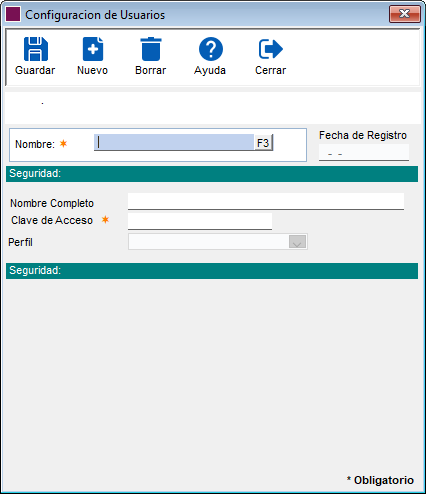Image resolution: width=426 pixels, height=494 pixels.
Task: Click the F3 lookup button
Action: click(263, 143)
